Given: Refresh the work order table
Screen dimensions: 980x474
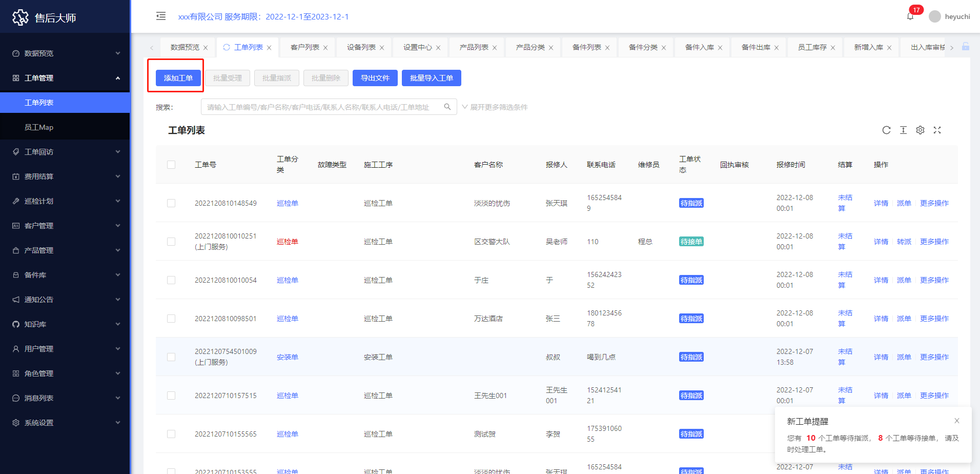Looking at the screenshot, I should coord(886,130).
